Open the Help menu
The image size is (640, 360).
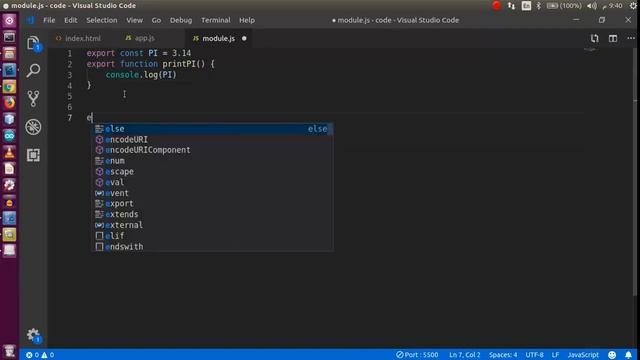pyautogui.click(x=247, y=20)
